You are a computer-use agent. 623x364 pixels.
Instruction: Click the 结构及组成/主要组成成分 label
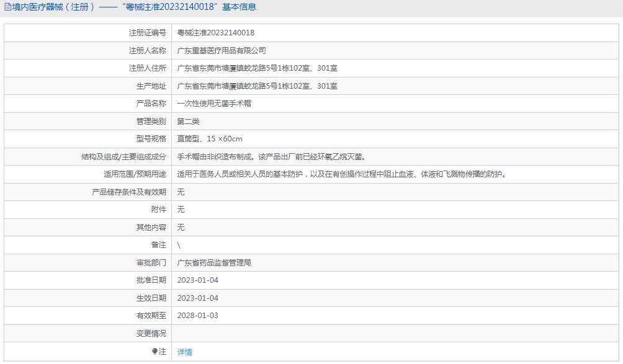pyautogui.click(x=123, y=157)
